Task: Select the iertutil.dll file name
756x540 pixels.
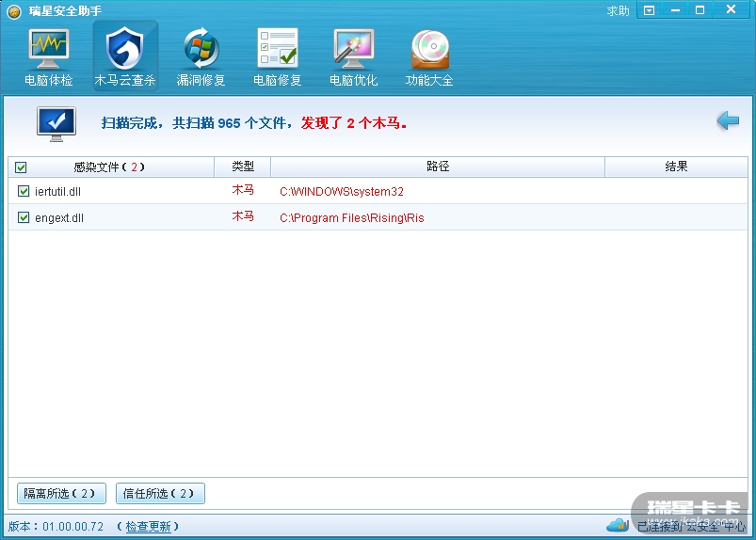Action: pos(57,192)
